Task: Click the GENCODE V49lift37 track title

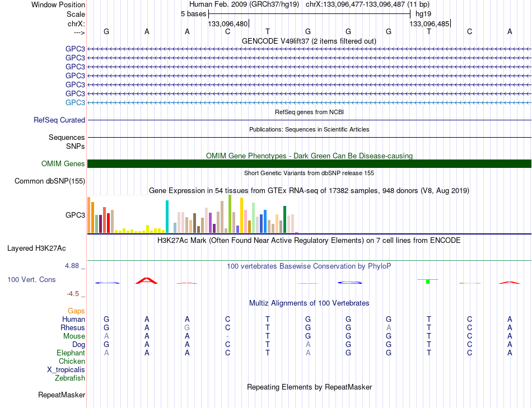Action: tap(309, 41)
